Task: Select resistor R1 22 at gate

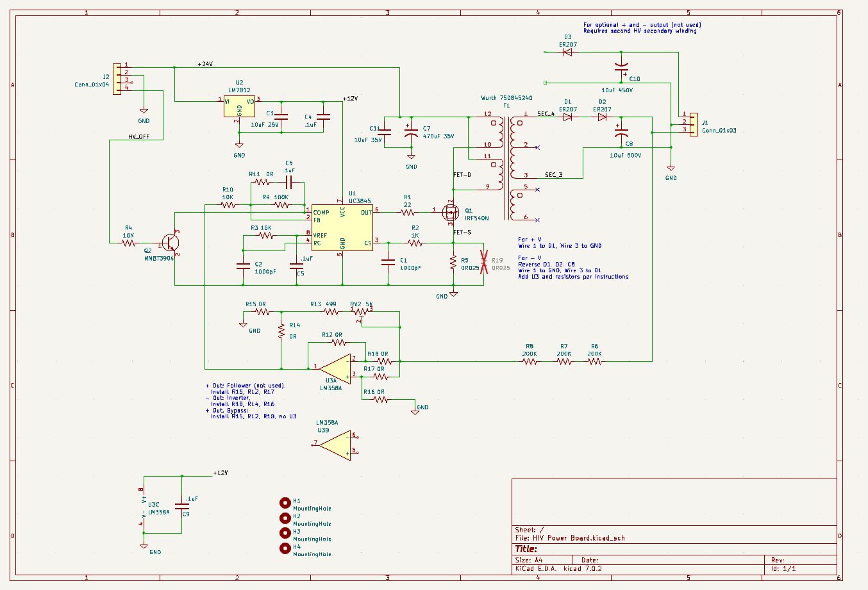Action: [408, 211]
